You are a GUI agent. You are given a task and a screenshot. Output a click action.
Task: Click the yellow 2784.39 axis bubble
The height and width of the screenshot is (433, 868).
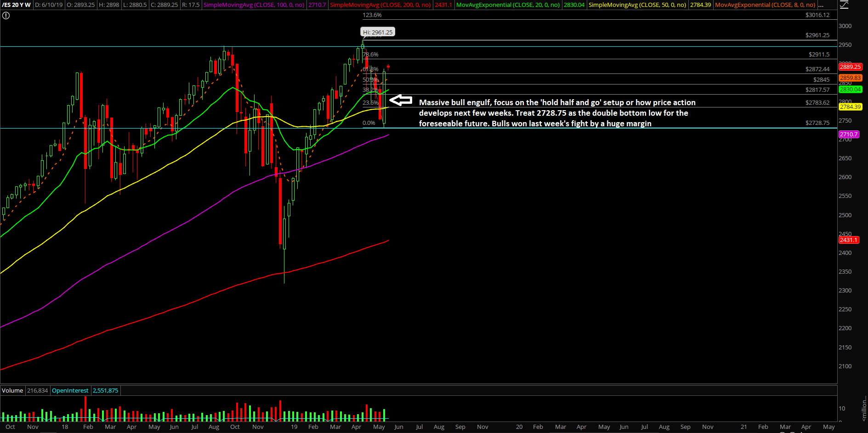[850, 107]
